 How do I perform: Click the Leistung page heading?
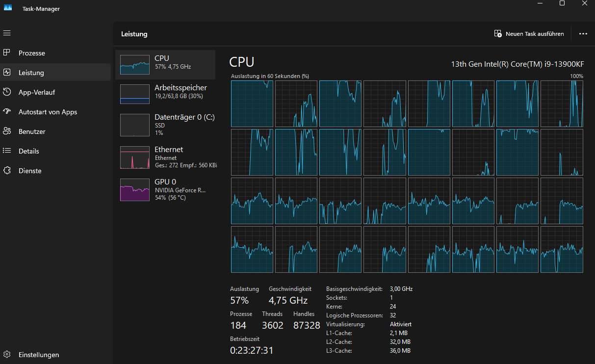tap(134, 34)
